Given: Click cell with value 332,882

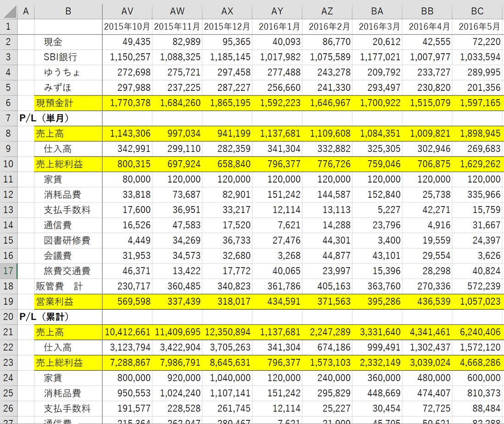Looking at the screenshot, I should pos(327,149).
